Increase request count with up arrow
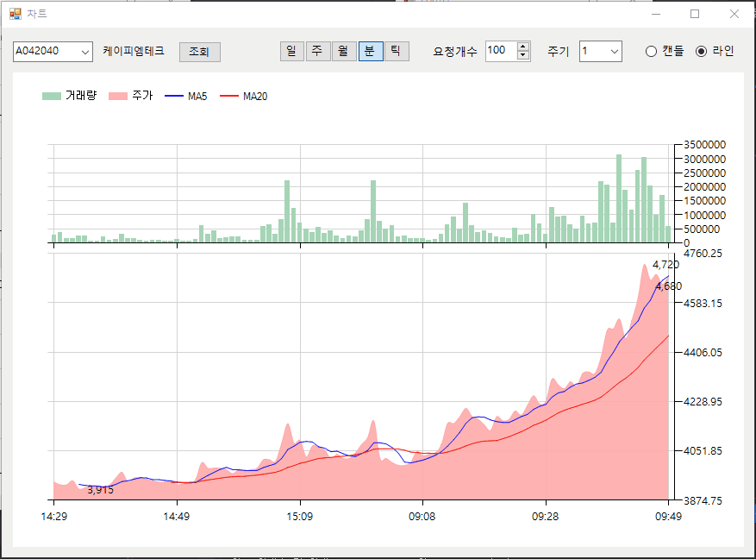The height and width of the screenshot is (559, 756). point(523,47)
